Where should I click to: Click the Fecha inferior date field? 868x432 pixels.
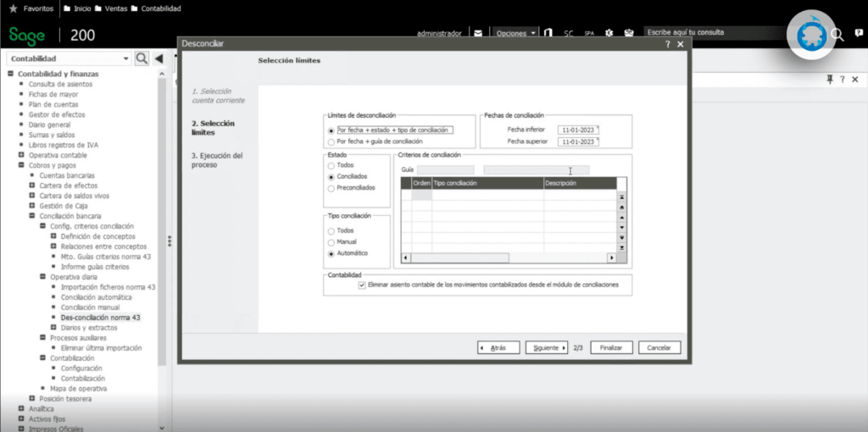[578, 130]
